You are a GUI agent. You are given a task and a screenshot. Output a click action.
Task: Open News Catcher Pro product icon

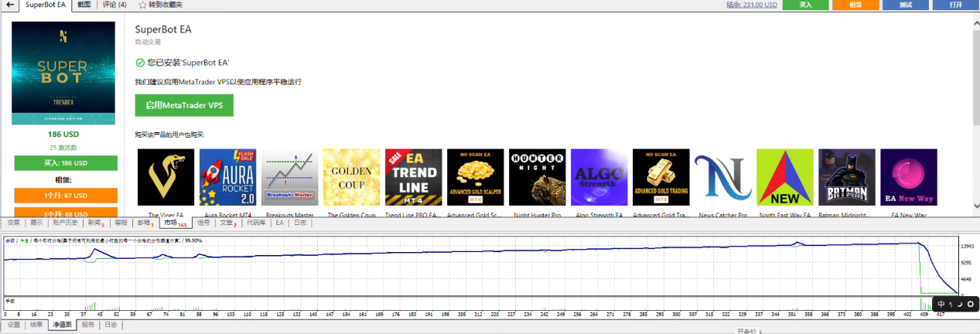[723, 177]
